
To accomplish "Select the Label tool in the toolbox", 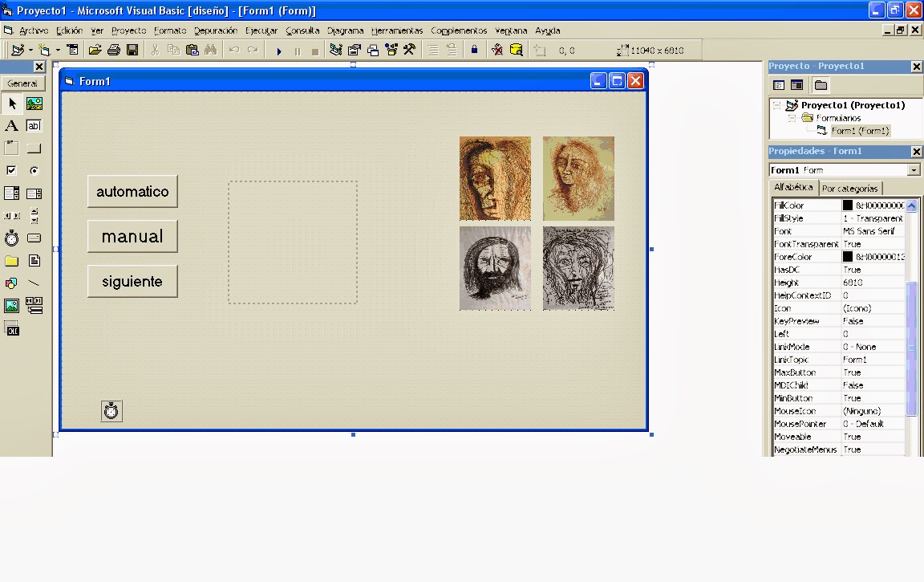I will click(x=11, y=126).
